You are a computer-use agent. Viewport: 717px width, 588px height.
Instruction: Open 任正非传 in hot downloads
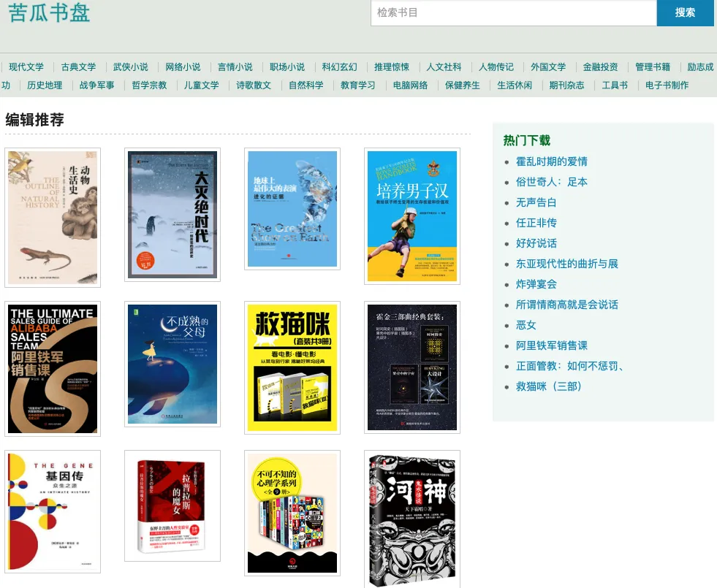[x=536, y=223]
